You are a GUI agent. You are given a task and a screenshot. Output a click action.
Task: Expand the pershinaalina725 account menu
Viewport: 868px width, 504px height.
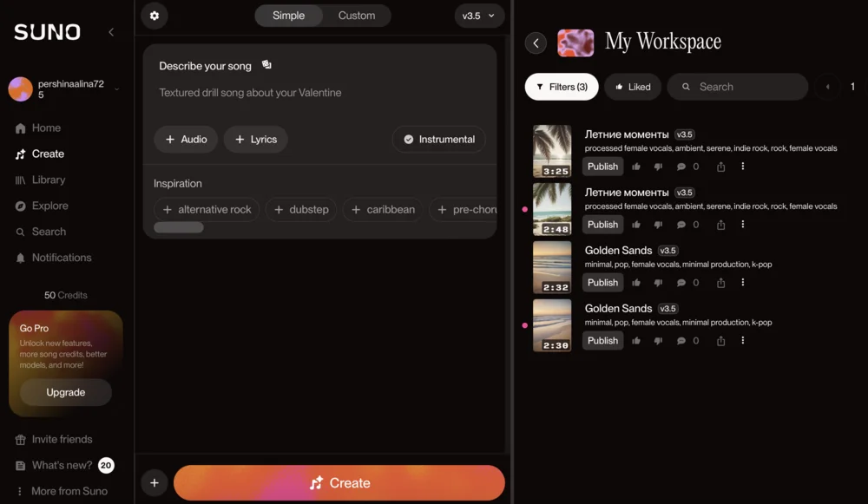[116, 88]
